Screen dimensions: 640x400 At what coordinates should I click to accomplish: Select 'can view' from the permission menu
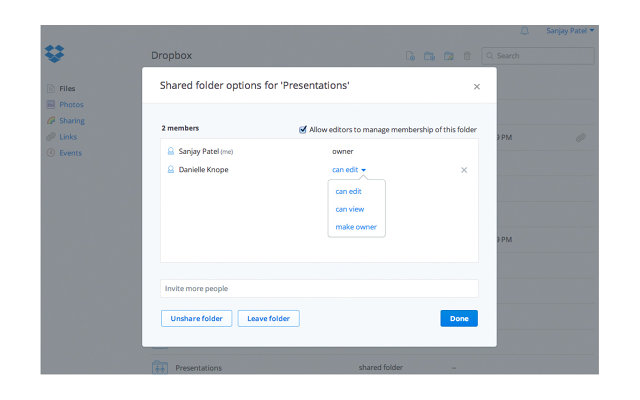tap(350, 209)
